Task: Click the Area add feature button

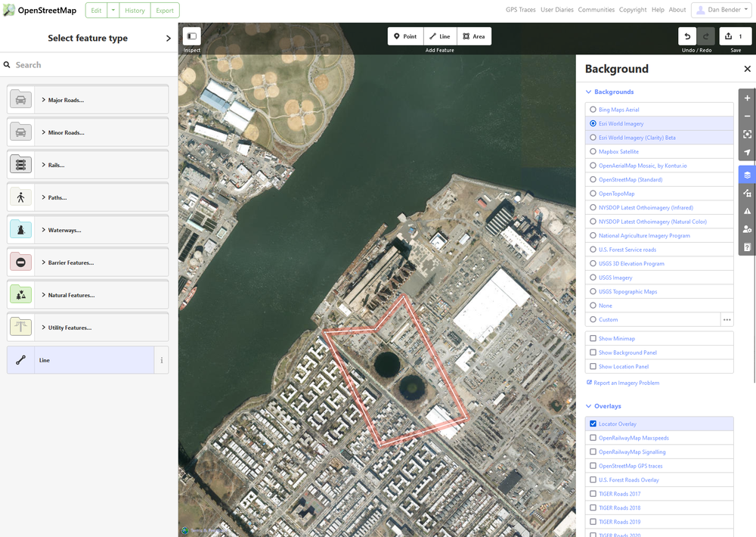Action: tap(474, 36)
